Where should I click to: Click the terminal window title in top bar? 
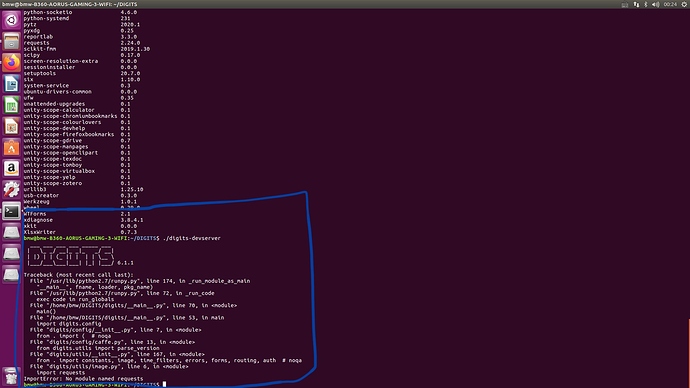(70, 4)
